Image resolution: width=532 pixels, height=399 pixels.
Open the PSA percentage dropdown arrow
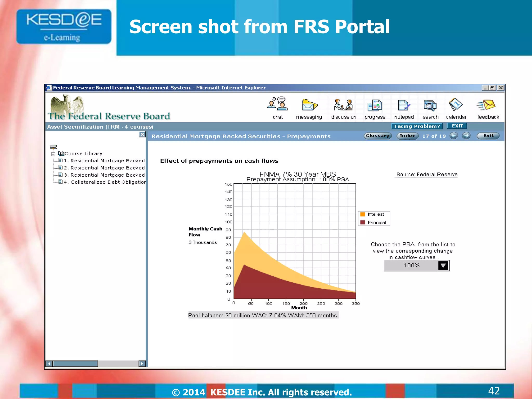(x=443, y=265)
